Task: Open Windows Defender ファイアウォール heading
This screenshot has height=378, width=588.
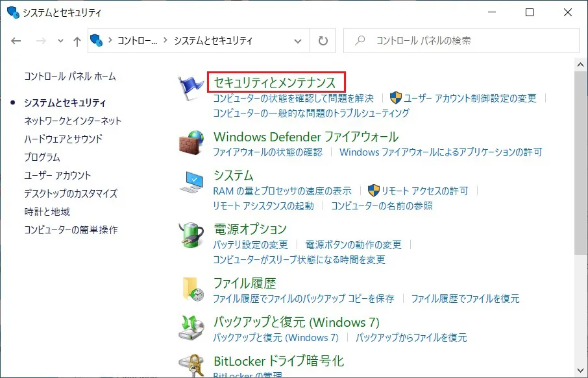Action: 306,137
